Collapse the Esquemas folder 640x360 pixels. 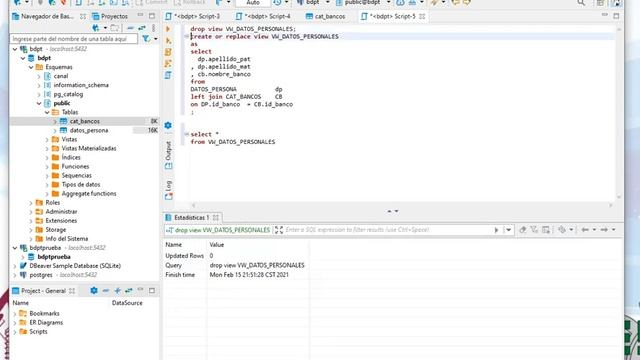click(x=31, y=67)
